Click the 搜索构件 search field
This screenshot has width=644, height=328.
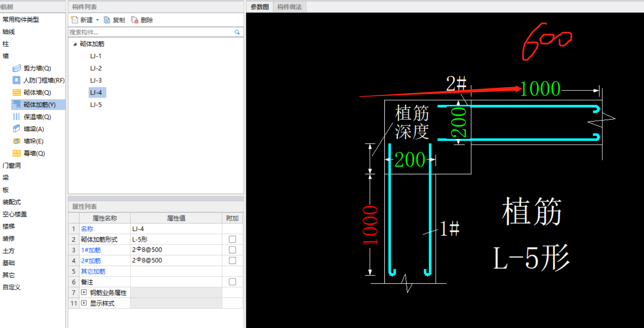click(x=151, y=32)
